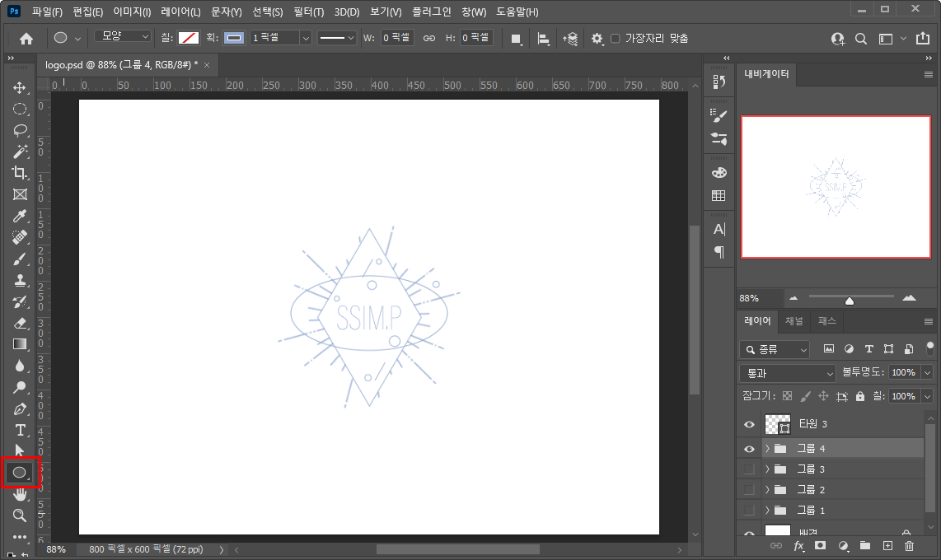Select the Elliptical Marquee tool
The image size is (941, 560).
click(x=20, y=110)
